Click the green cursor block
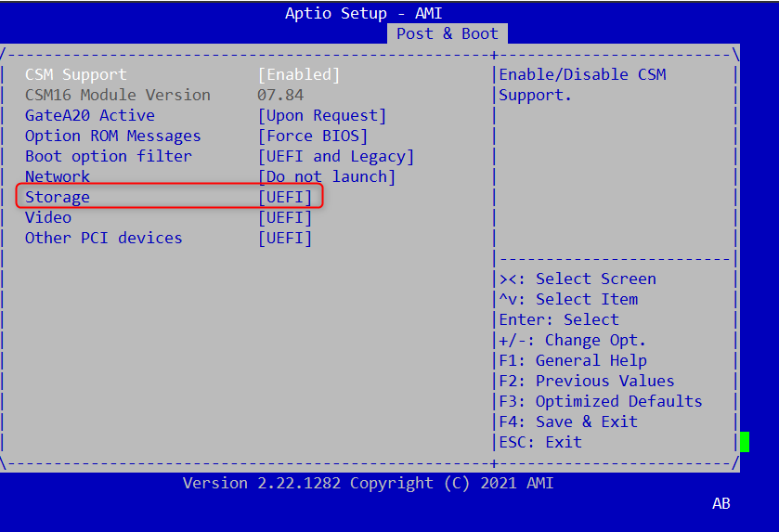Image resolution: width=779 pixels, height=532 pixels. click(744, 442)
